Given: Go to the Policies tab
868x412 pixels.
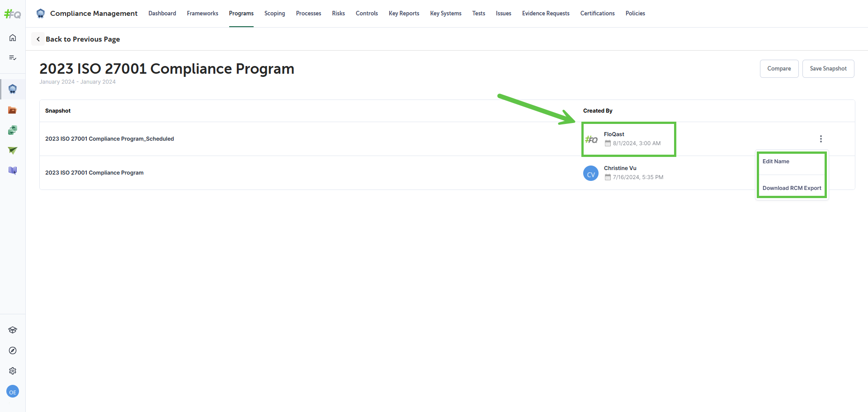Looking at the screenshot, I should tap(635, 14).
